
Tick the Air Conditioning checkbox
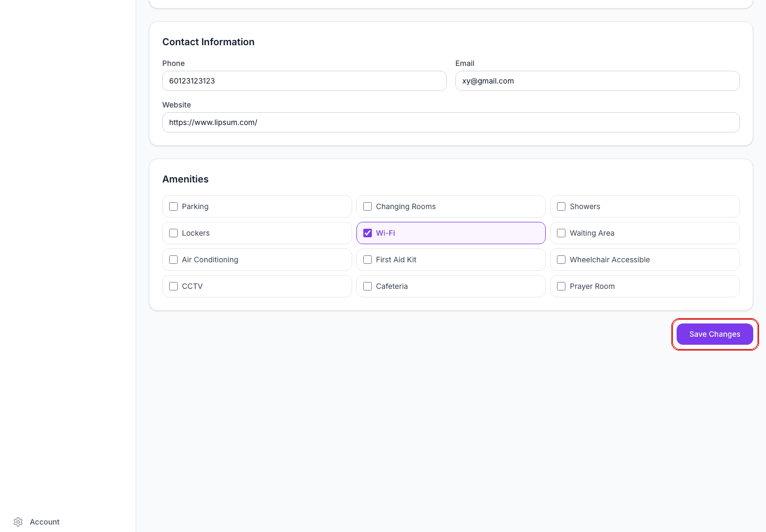(173, 260)
